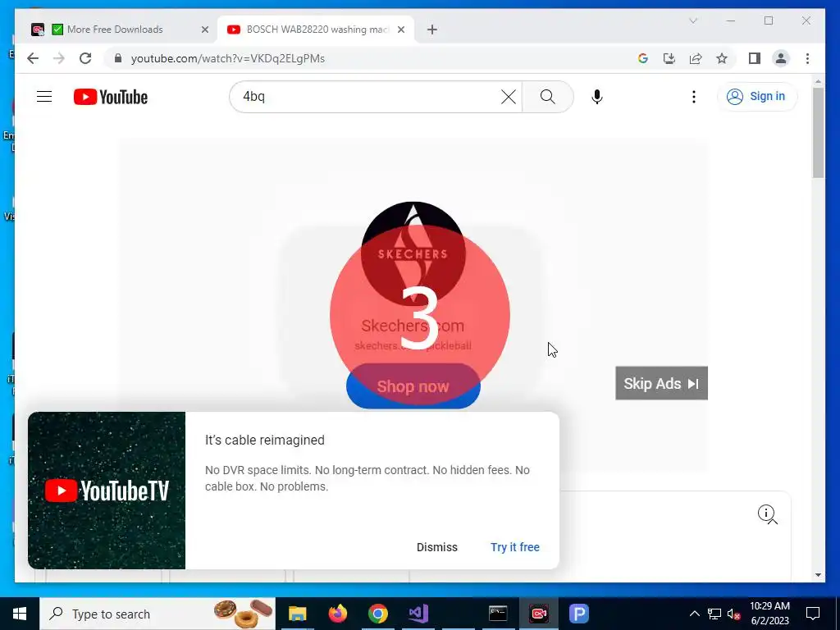Screen dimensions: 840x630
Task: Open the command prompt taskbar icon
Action: point(498,614)
